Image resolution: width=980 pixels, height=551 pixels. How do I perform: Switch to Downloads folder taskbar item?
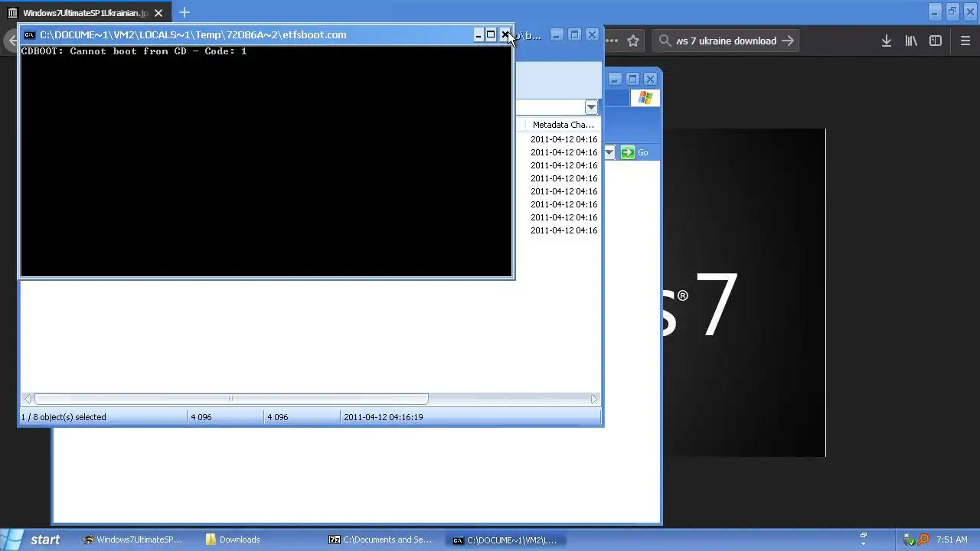[x=256, y=540]
